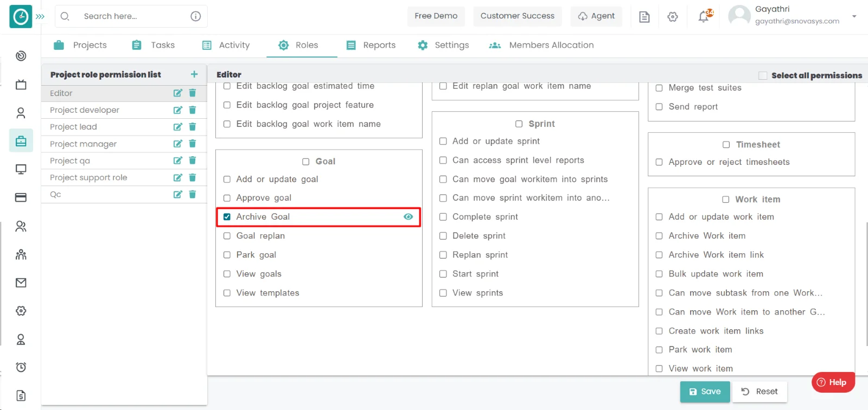Open the credit card sidebar icon
Image resolution: width=868 pixels, height=410 pixels.
21,197
